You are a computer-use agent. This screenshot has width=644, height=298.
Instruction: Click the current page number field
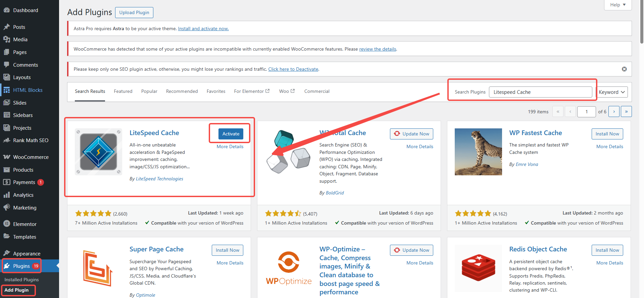(586, 112)
